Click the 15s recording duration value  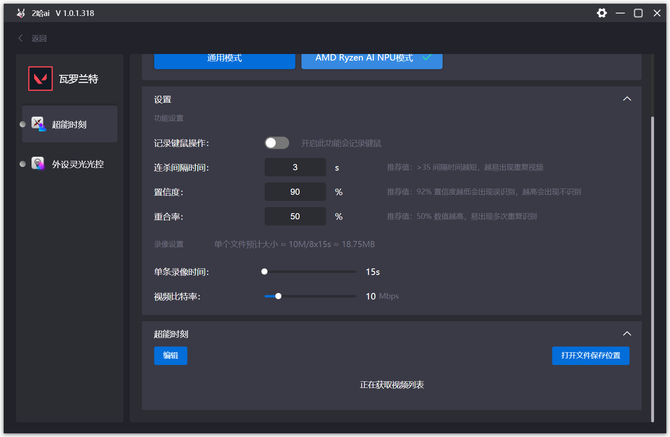373,272
